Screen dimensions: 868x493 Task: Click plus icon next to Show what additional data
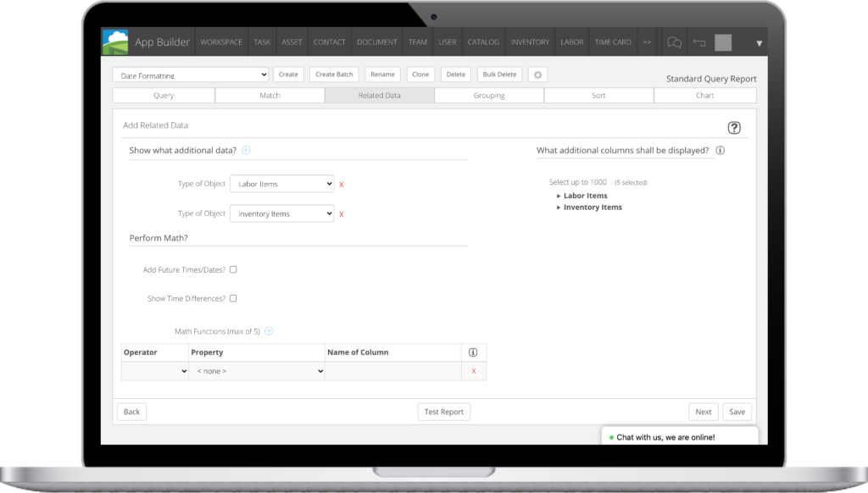246,150
